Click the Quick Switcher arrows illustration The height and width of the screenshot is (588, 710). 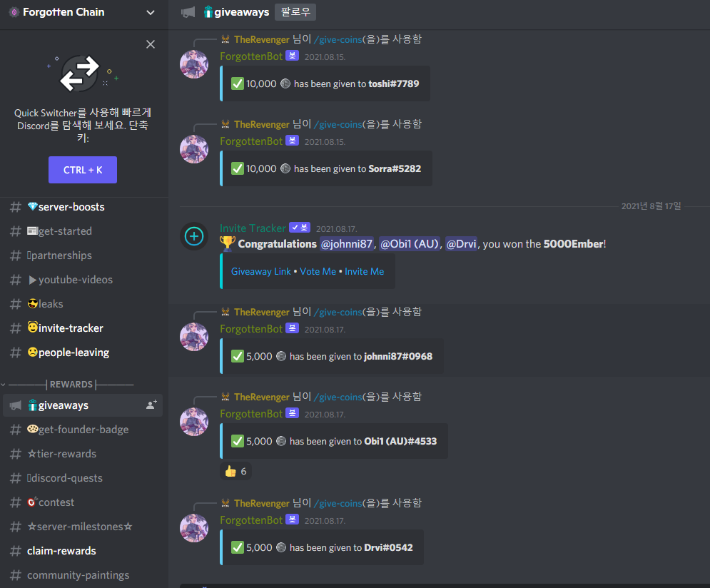[x=81, y=73]
